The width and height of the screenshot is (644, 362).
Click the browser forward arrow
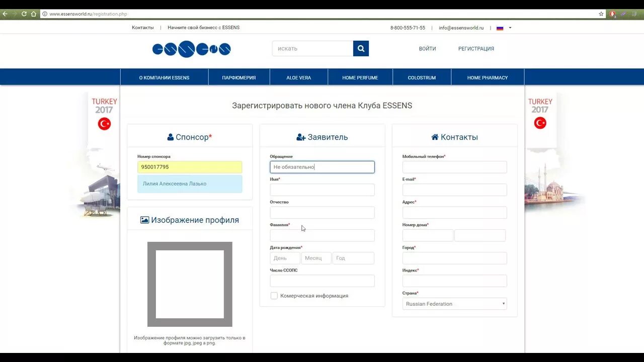14,14
